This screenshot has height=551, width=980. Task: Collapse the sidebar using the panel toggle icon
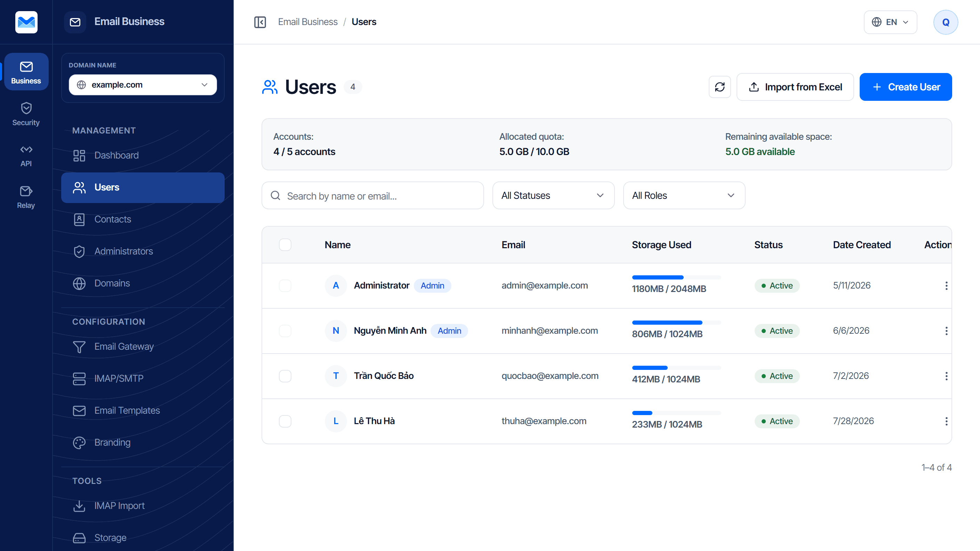tap(260, 22)
